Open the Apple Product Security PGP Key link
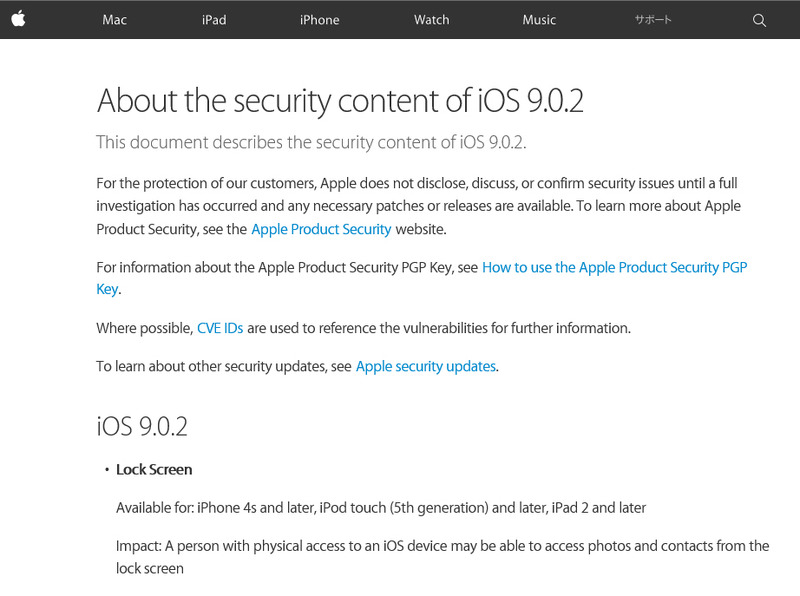800x596 pixels. (x=614, y=267)
